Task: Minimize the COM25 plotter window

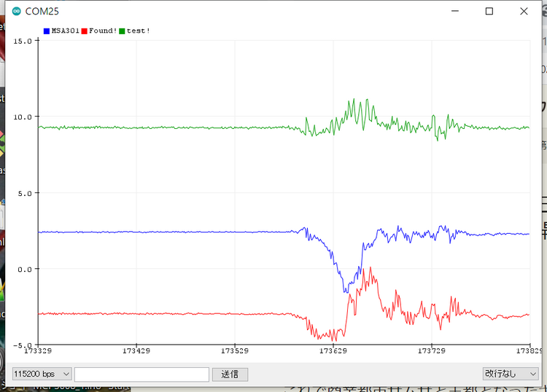Action: pyautogui.click(x=455, y=11)
